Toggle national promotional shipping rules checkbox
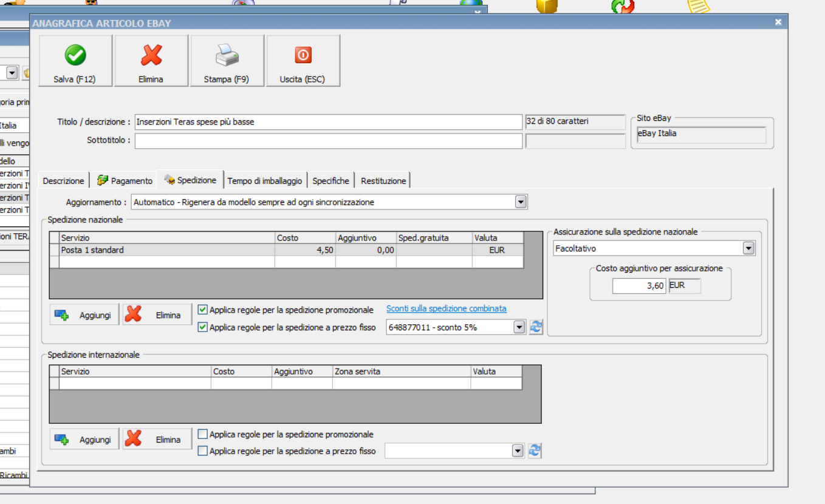Screen dimensions: 825x504 pos(203,310)
